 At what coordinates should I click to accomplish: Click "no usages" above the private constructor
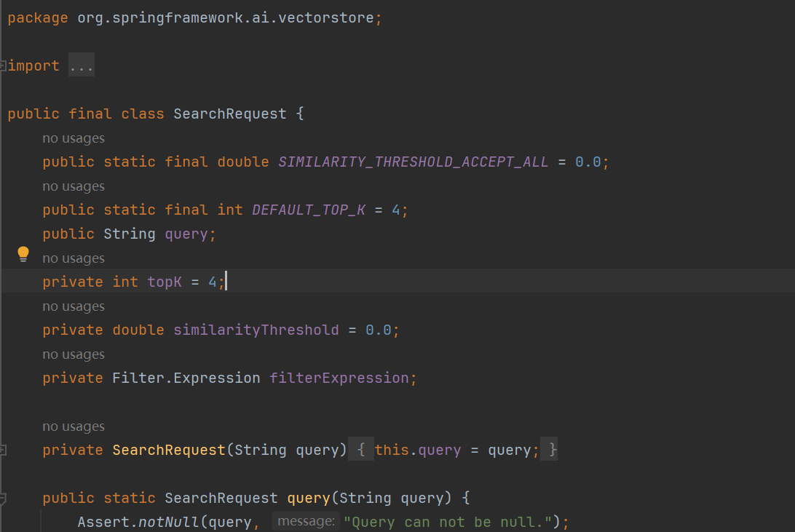click(x=73, y=426)
